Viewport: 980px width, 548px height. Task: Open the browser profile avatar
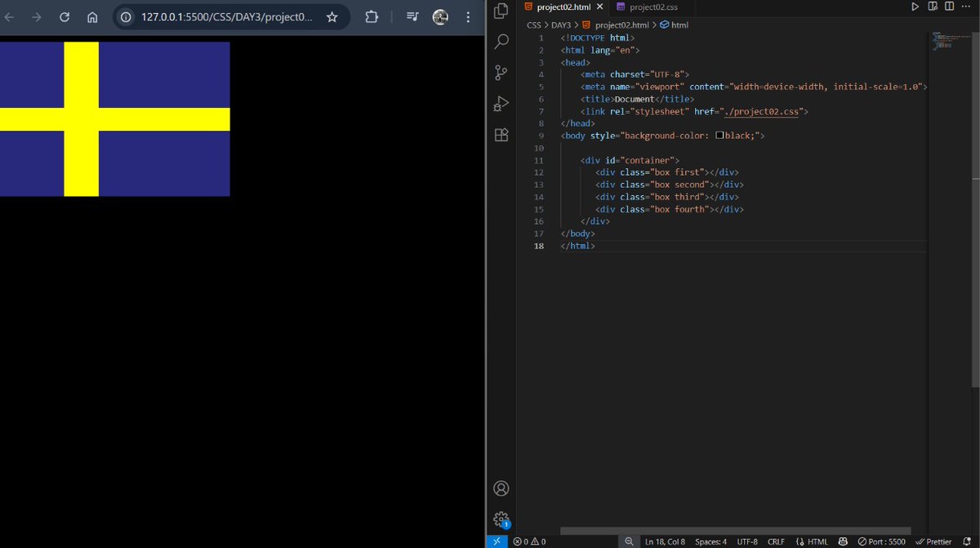coord(440,17)
